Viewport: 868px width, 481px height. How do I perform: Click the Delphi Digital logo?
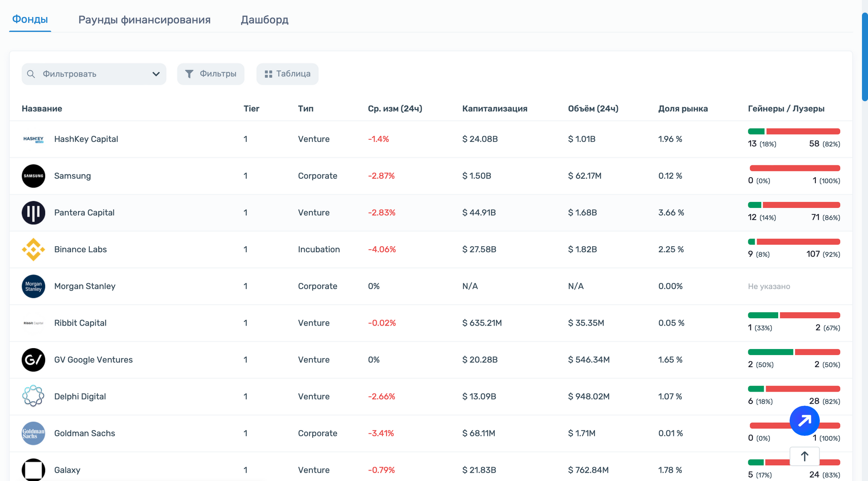click(x=33, y=396)
